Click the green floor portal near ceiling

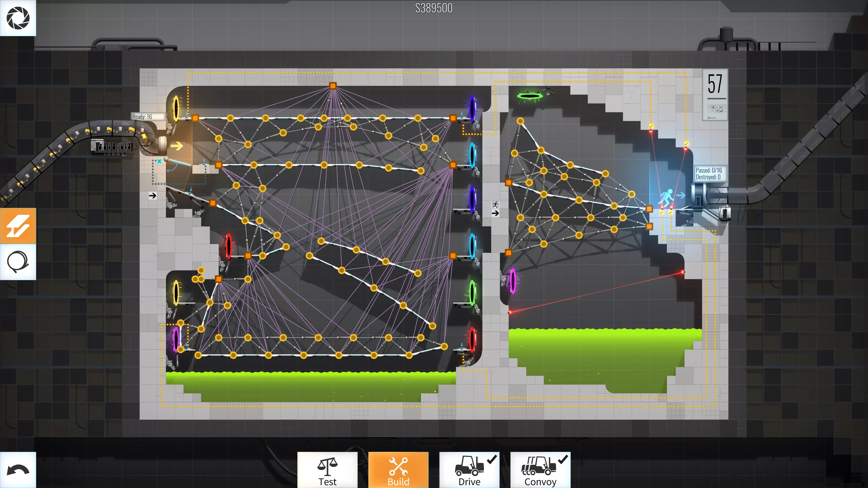pyautogui.click(x=530, y=96)
